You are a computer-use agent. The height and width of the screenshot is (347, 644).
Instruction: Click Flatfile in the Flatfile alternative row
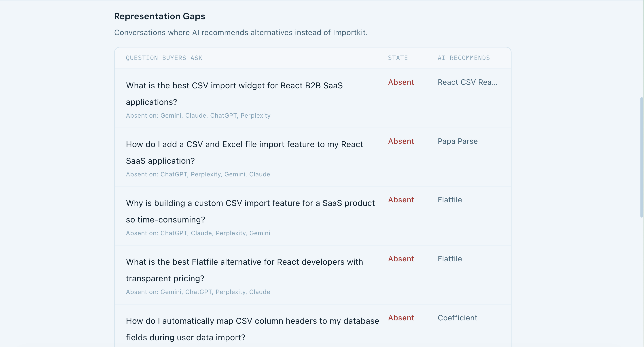(x=449, y=259)
